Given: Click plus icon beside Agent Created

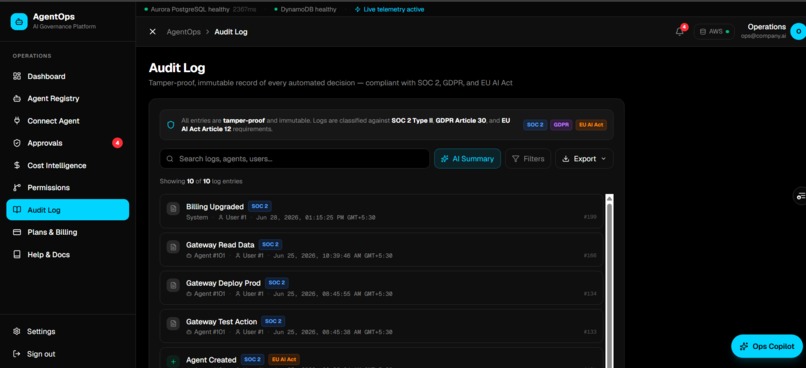Looking at the screenshot, I should coord(173,362).
